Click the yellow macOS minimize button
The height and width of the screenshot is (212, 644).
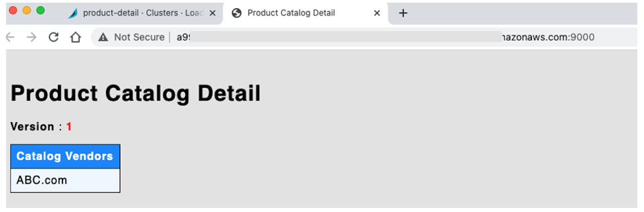(27, 11)
